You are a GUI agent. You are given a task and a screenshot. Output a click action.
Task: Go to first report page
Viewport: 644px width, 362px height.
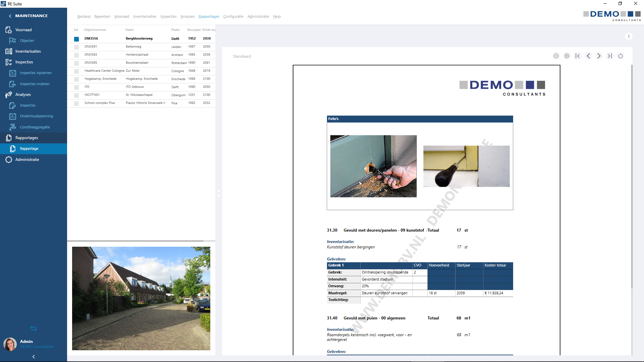click(578, 56)
